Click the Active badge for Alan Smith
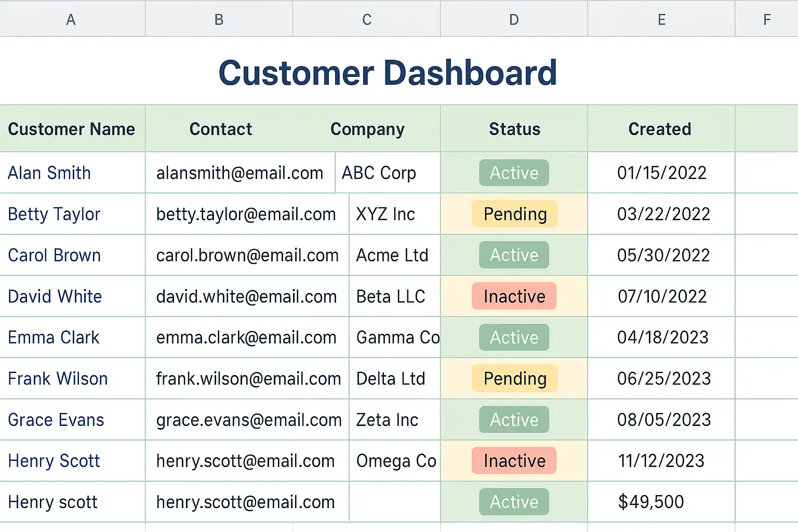The image size is (798, 532). click(514, 173)
